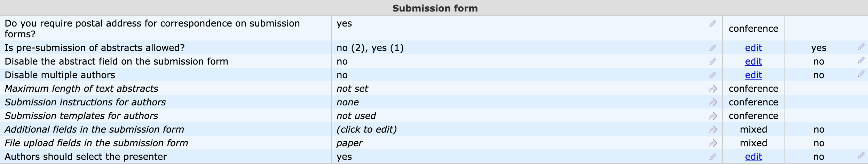Click "File upload fields in the submission form" label
This screenshot has width=868, height=164.
tap(96, 143)
